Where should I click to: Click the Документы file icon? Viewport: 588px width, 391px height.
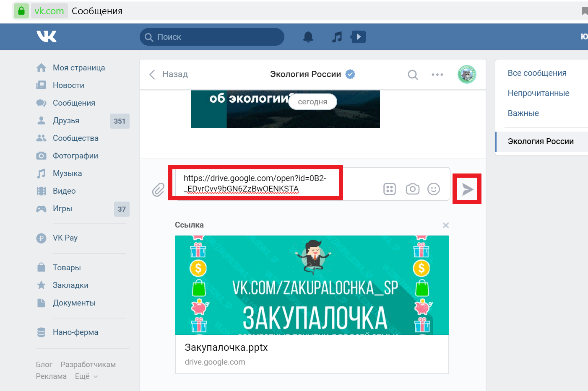coord(41,303)
